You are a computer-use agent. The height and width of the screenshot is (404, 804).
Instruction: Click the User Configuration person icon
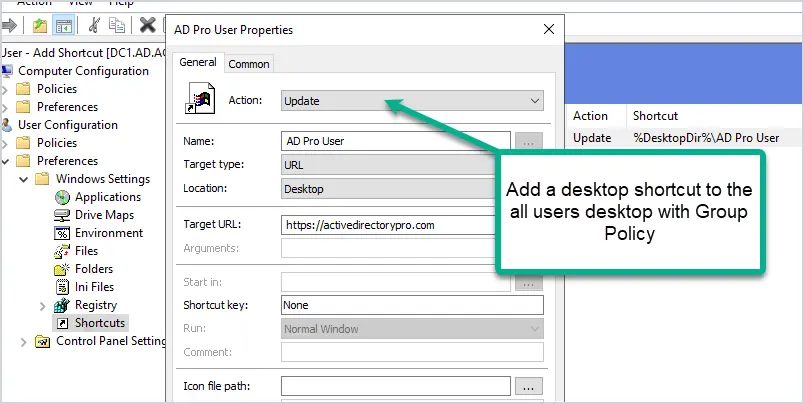click(x=7, y=125)
